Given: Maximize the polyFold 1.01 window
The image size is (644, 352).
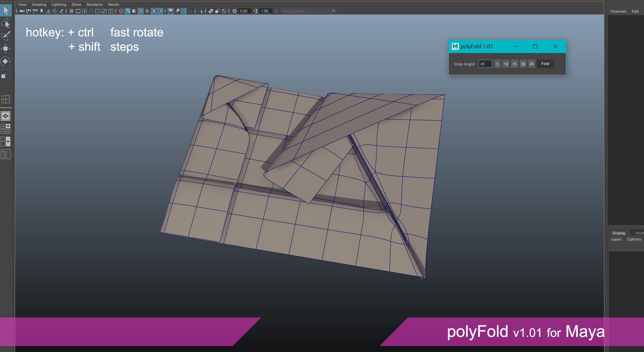Looking at the screenshot, I should 535,46.
